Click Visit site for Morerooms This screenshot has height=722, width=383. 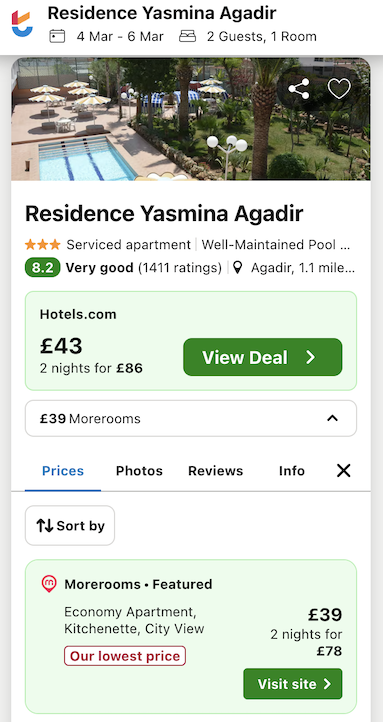(x=293, y=684)
